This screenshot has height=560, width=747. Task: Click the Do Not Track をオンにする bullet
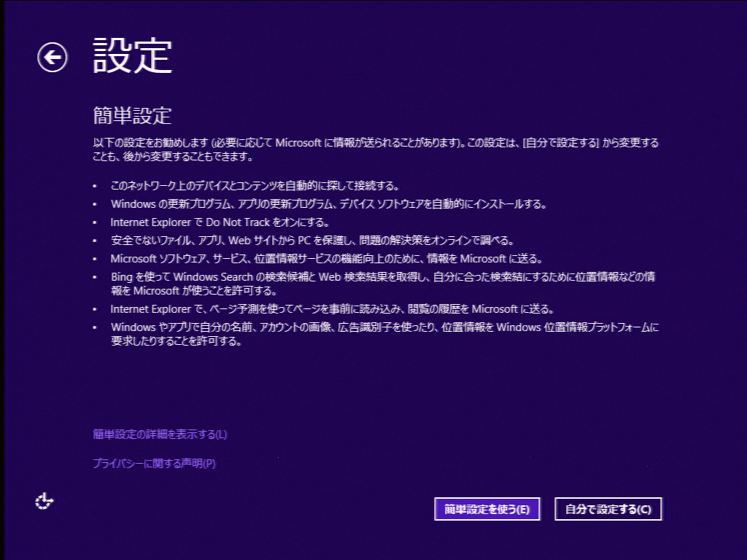220,222
